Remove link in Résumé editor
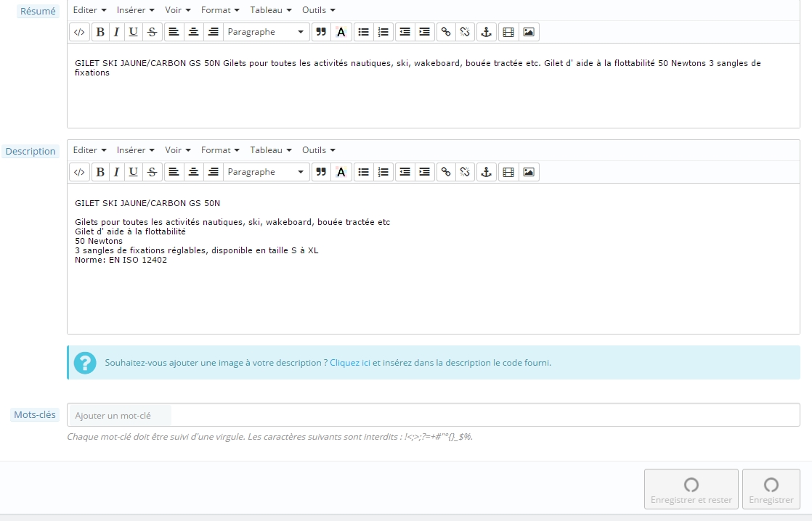 [x=465, y=32]
